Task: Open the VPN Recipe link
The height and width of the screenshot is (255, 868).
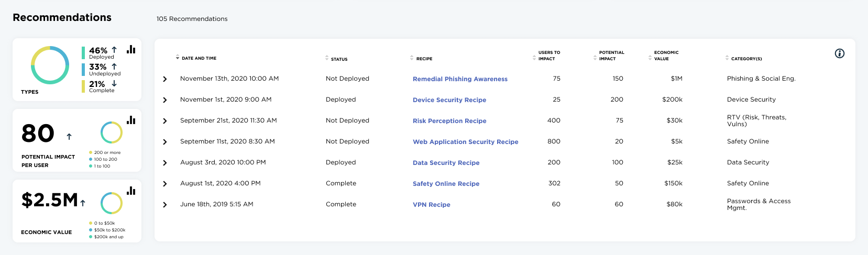Action: coord(432,205)
